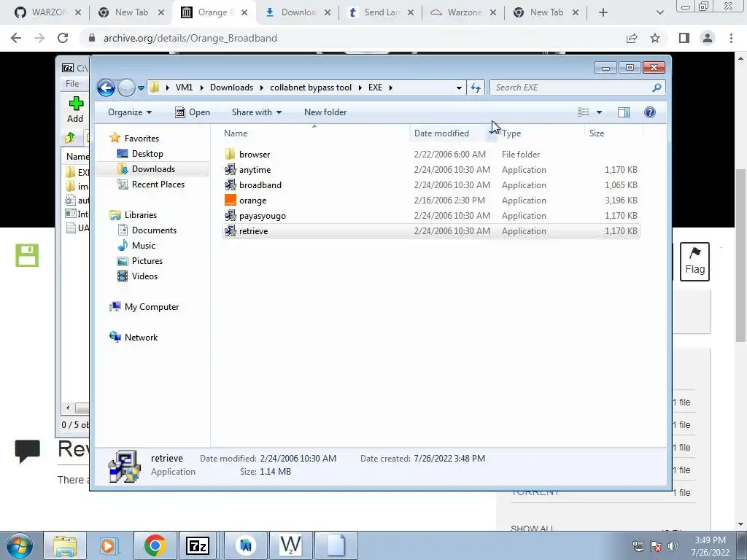
Task: Open 7-Zip from the taskbar
Action: 198,545
